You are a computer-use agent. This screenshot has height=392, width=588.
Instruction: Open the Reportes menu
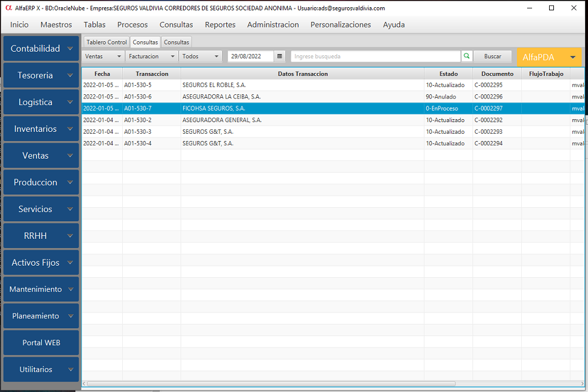click(220, 25)
